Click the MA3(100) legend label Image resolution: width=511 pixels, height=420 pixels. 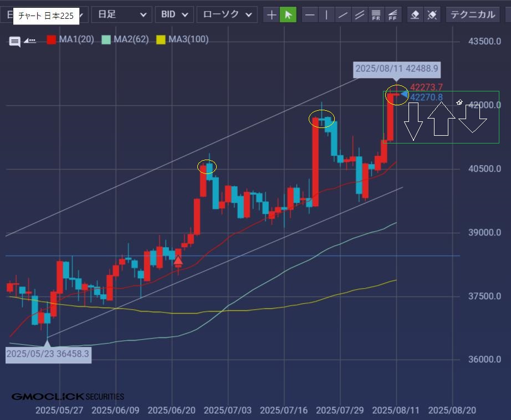(188, 39)
